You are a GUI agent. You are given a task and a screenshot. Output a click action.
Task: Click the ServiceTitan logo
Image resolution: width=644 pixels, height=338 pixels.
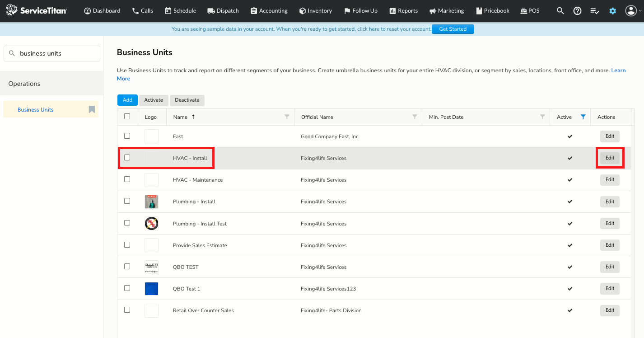tap(36, 10)
